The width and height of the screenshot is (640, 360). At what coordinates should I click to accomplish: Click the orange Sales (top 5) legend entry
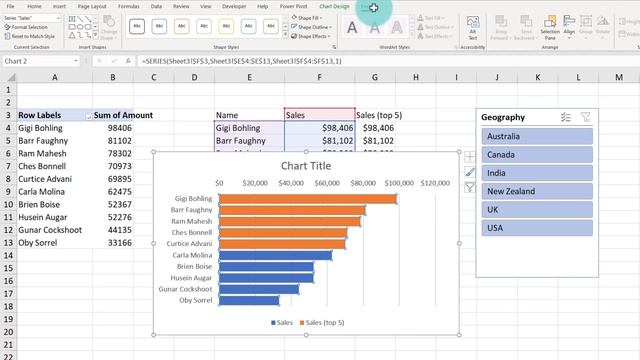coord(322,322)
